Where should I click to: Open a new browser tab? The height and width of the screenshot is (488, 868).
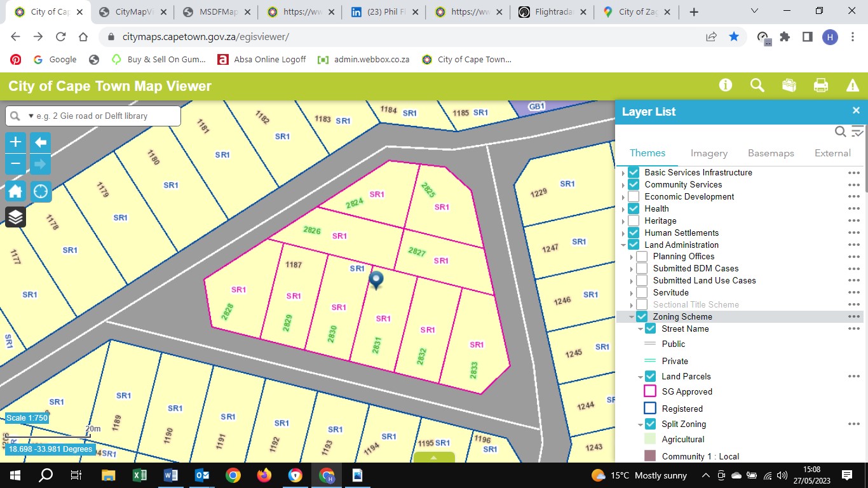pyautogui.click(x=694, y=12)
